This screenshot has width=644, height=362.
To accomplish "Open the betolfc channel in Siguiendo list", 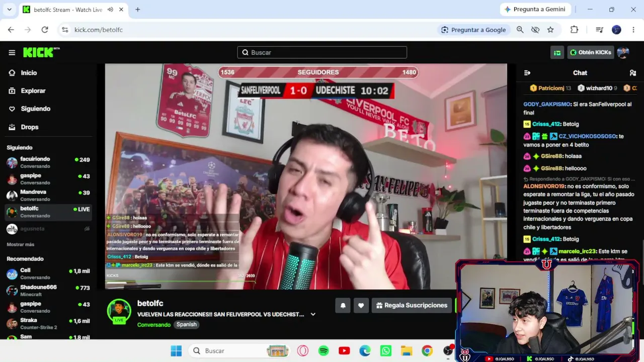I will click(48, 212).
